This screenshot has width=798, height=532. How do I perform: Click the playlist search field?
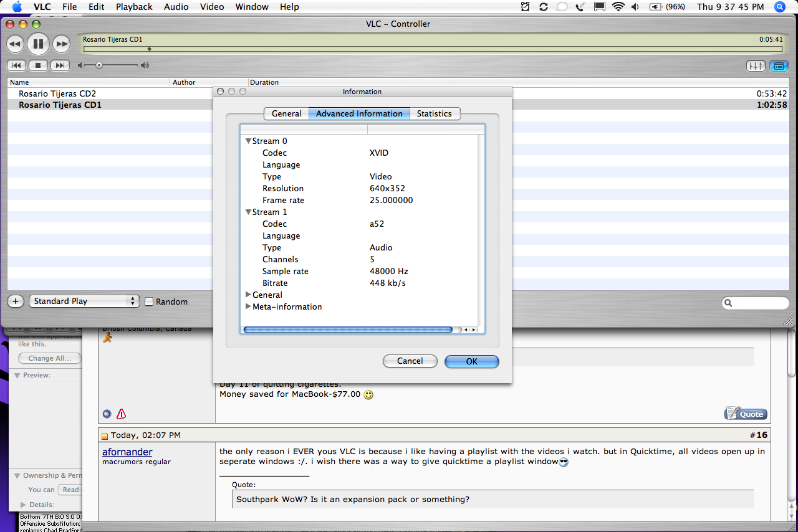[x=756, y=303]
